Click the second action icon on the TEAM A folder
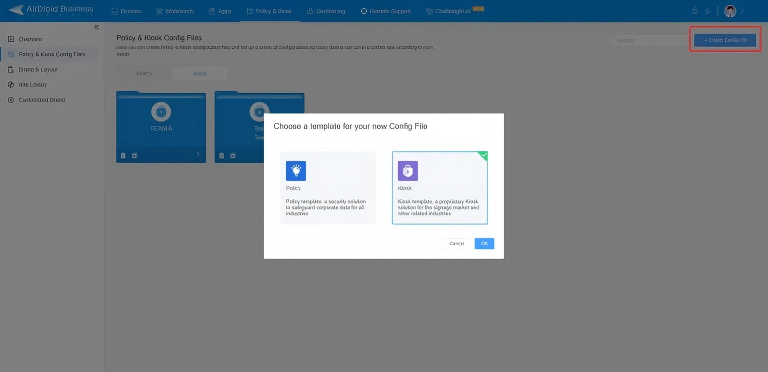The height and width of the screenshot is (372, 768). [x=134, y=155]
